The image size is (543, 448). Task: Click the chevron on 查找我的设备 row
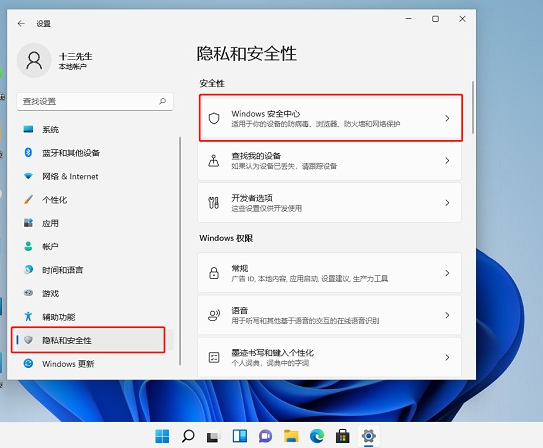coord(447,161)
